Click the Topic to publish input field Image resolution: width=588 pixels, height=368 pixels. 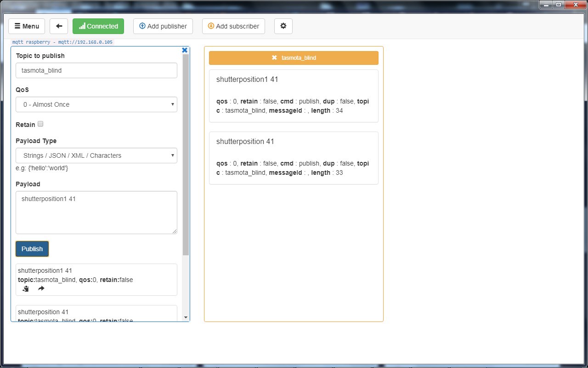[96, 71]
